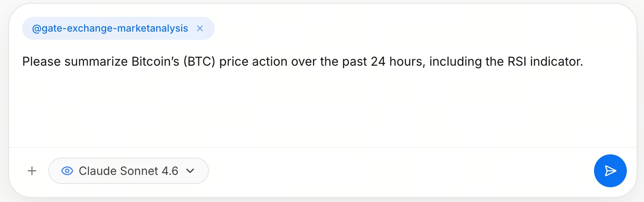Click the word "RSI" in the prompt

point(517,62)
